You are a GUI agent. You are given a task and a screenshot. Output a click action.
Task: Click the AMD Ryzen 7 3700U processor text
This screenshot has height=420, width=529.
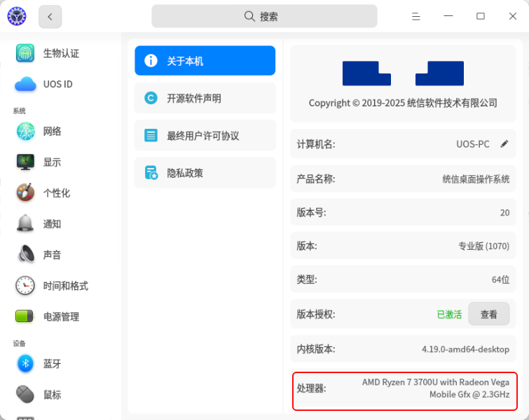coord(436,388)
